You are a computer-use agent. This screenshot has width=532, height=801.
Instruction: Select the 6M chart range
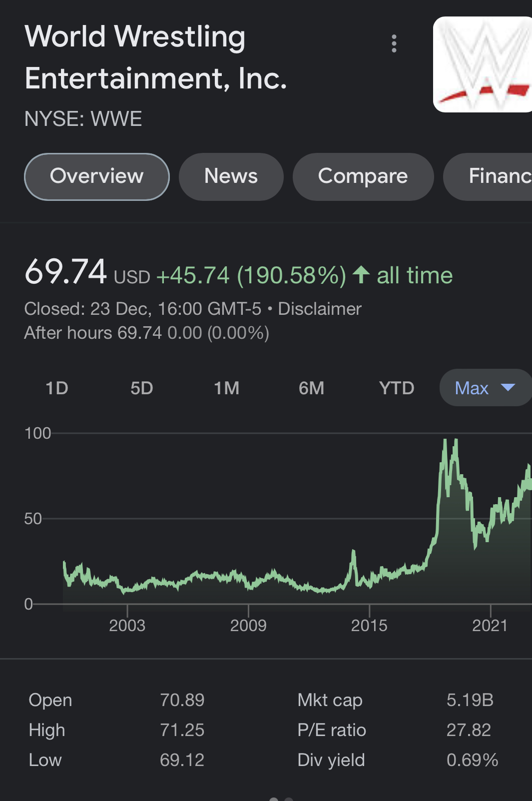click(312, 388)
